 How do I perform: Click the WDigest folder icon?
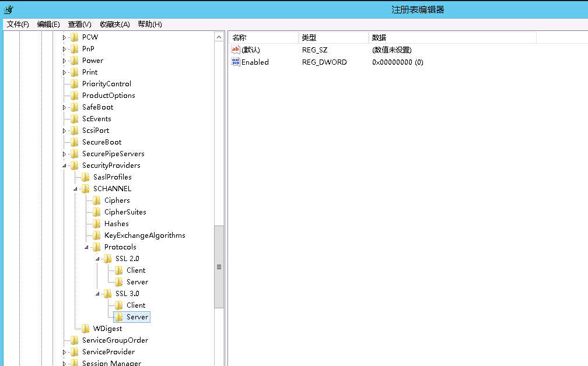pyautogui.click(x=85, y=329)
